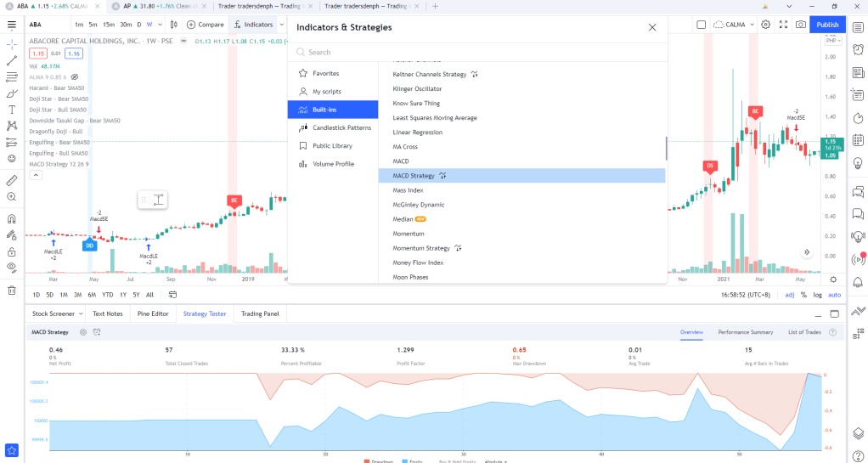Open favorites star toolbar button

pyautogui.click(x=12, y=450)
